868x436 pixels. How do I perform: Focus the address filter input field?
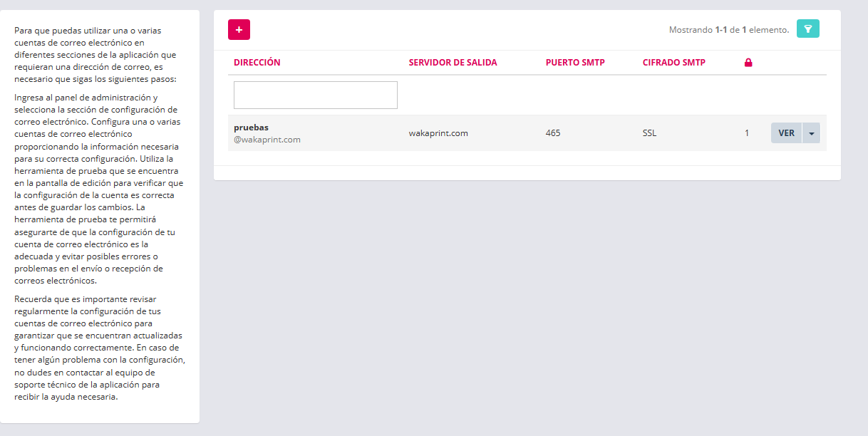(315, 95)
